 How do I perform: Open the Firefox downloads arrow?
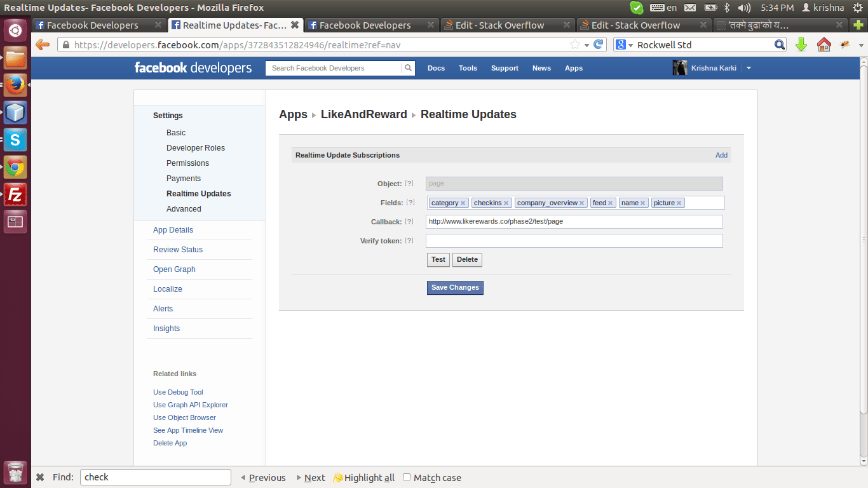click(x=801, y=44)
